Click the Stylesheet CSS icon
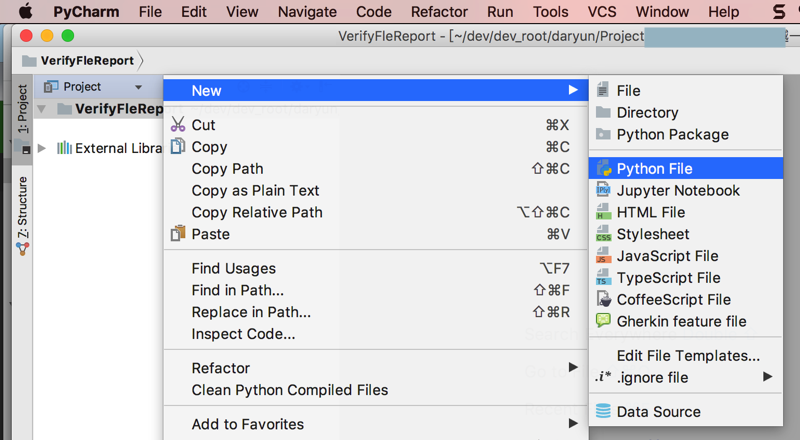800x440 pixels. (x=603, y=234)
